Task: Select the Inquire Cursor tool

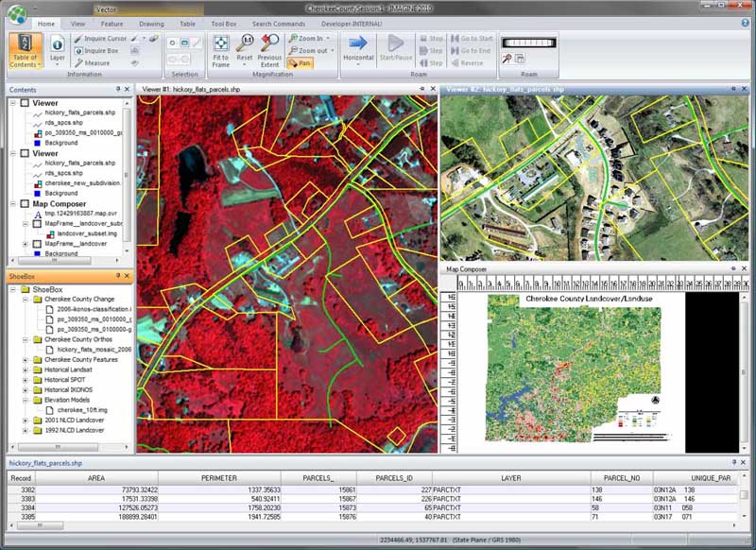Action: click(x=102, y=39)
